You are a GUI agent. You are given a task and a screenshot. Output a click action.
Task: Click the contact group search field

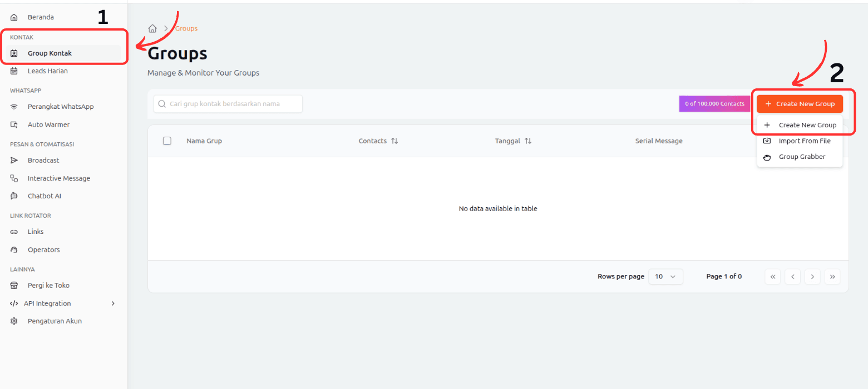click(228, 104)
